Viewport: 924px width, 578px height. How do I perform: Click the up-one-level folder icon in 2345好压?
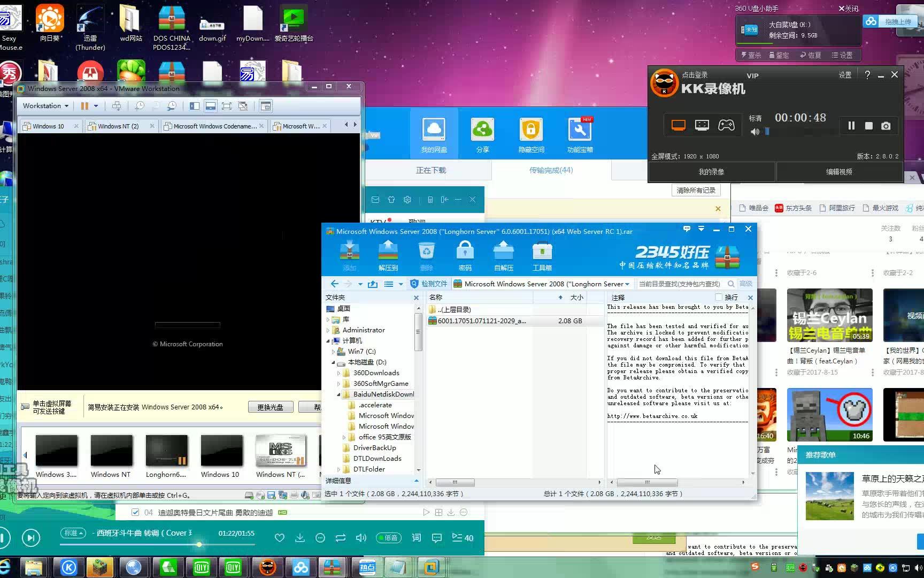pyautogui.click(x=373, y=284)
